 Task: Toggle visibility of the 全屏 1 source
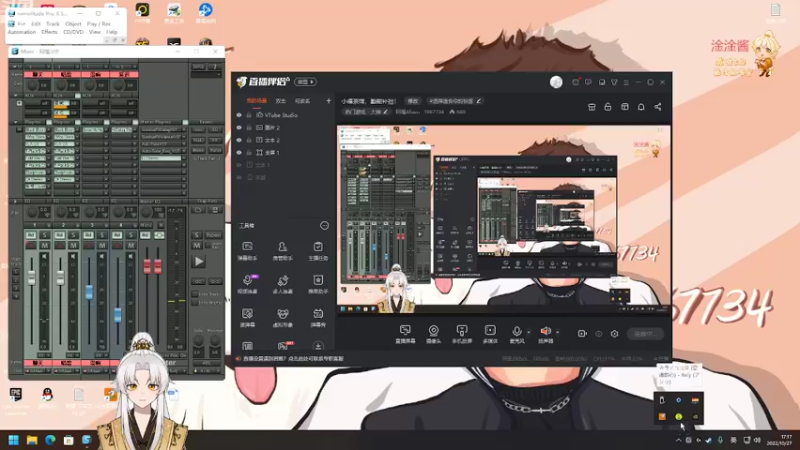(x=239, y=153)
